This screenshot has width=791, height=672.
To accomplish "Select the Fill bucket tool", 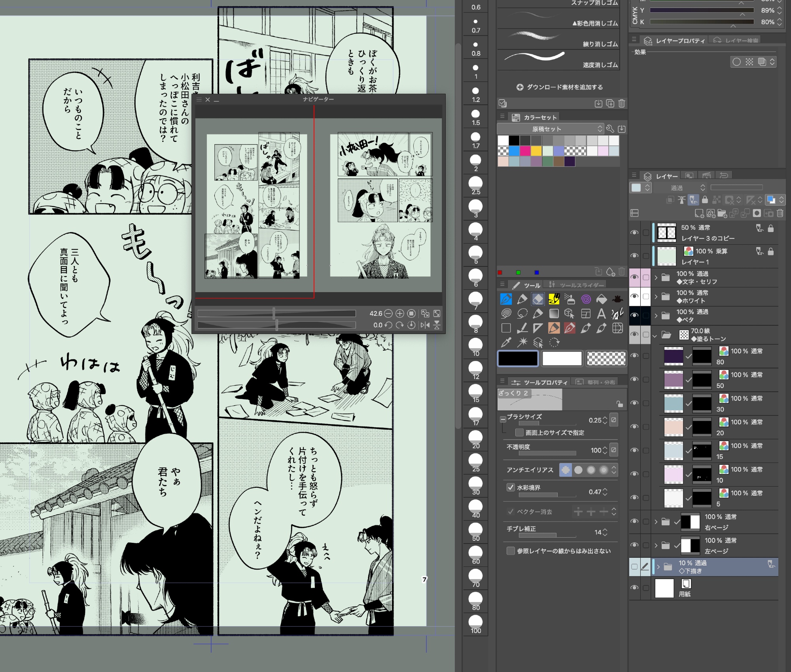I will [x=601, y=299].
